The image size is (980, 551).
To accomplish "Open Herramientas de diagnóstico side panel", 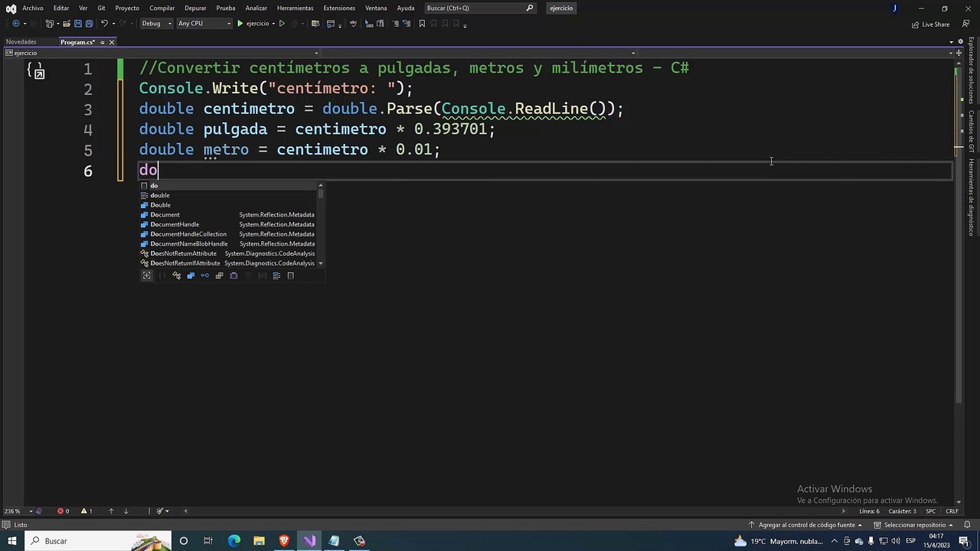I will coord(971,197).
